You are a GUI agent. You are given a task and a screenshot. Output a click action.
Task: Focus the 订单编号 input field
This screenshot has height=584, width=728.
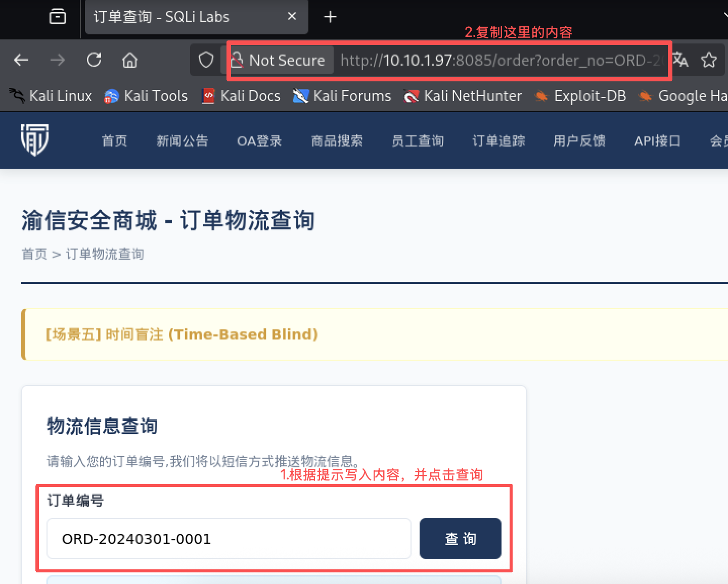coord(229,539)
